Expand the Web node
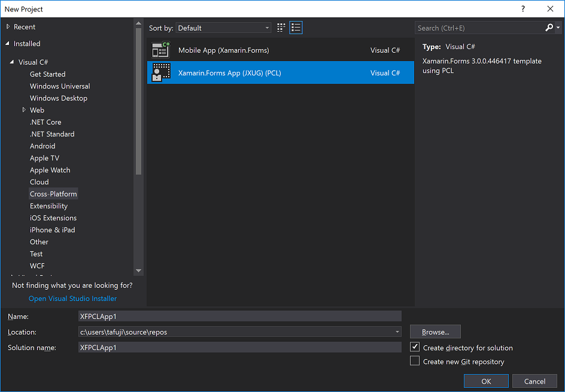The image size is (565, 392). point(24,110)
